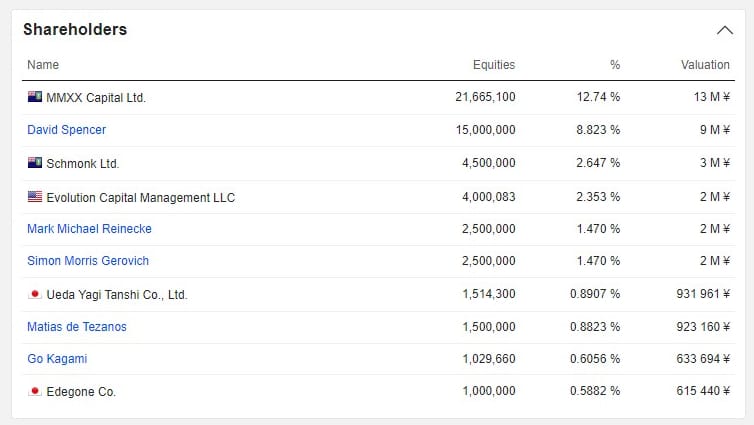
Task: Click US flag beside Evolution Capital Management
Action: [x=35, y=196]
